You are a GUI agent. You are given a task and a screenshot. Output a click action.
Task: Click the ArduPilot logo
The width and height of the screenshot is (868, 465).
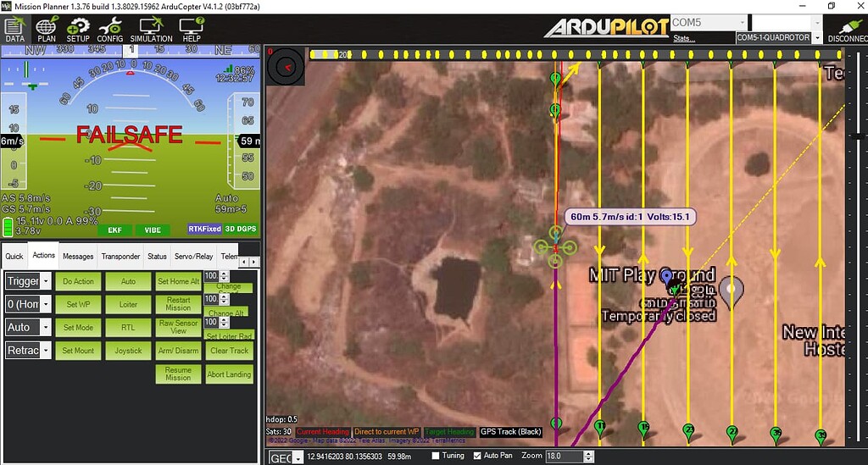point(607,28)
